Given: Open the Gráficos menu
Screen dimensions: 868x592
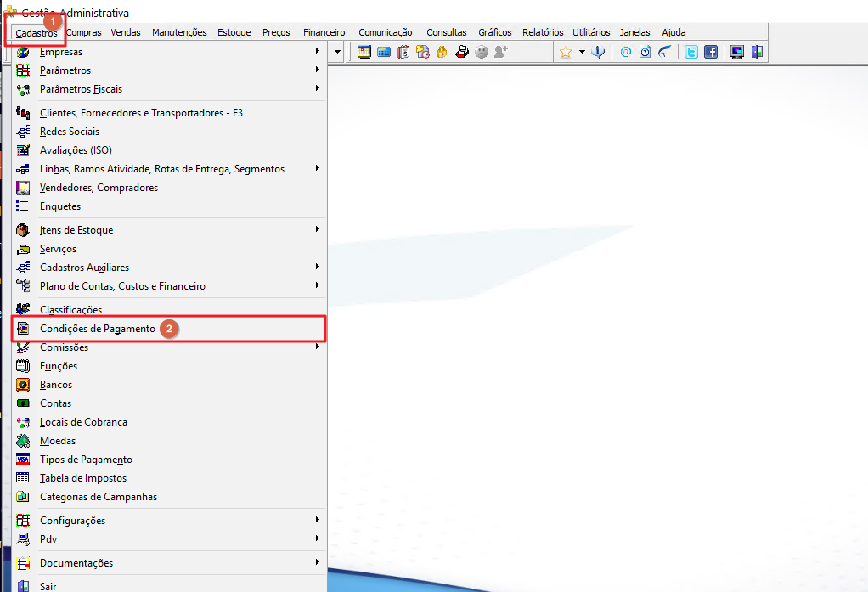Looking at the screenshot, I should [495, 32].
